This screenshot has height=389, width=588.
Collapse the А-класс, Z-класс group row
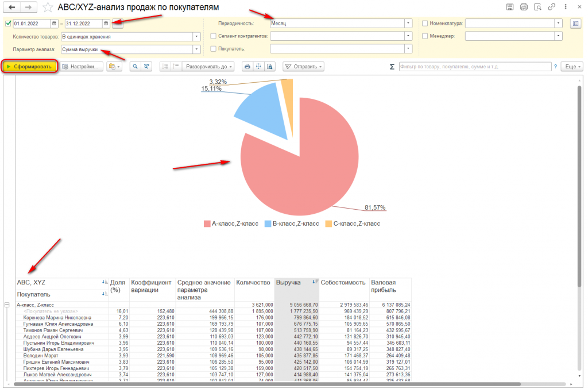click(x=7, y=305)
